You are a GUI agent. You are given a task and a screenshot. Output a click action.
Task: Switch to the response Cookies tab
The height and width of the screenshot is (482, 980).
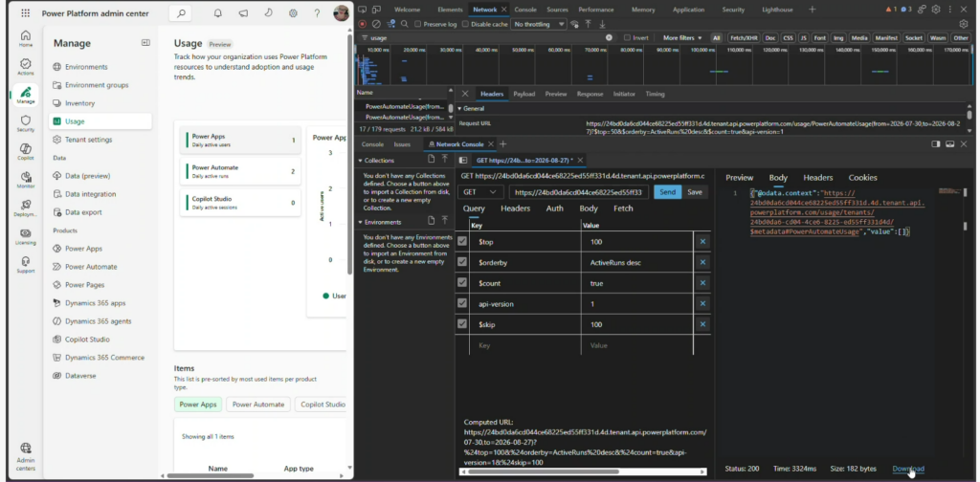[862, 177]
